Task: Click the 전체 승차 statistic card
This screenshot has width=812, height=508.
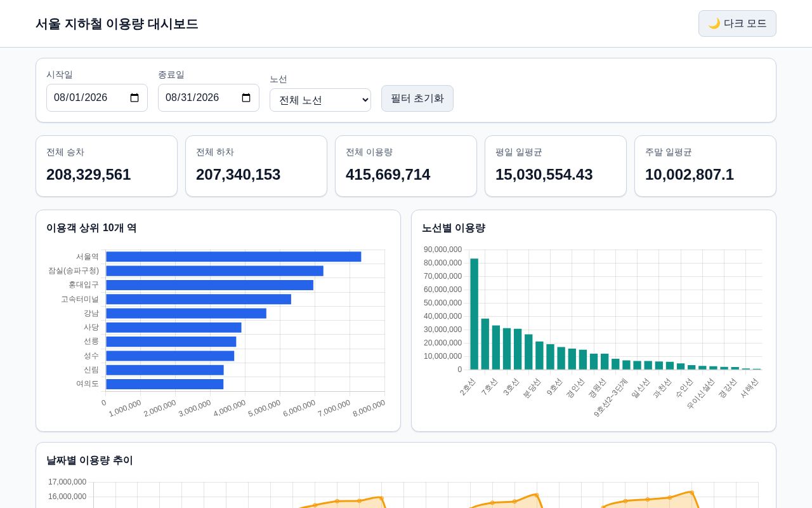Action: click(107, 166)
